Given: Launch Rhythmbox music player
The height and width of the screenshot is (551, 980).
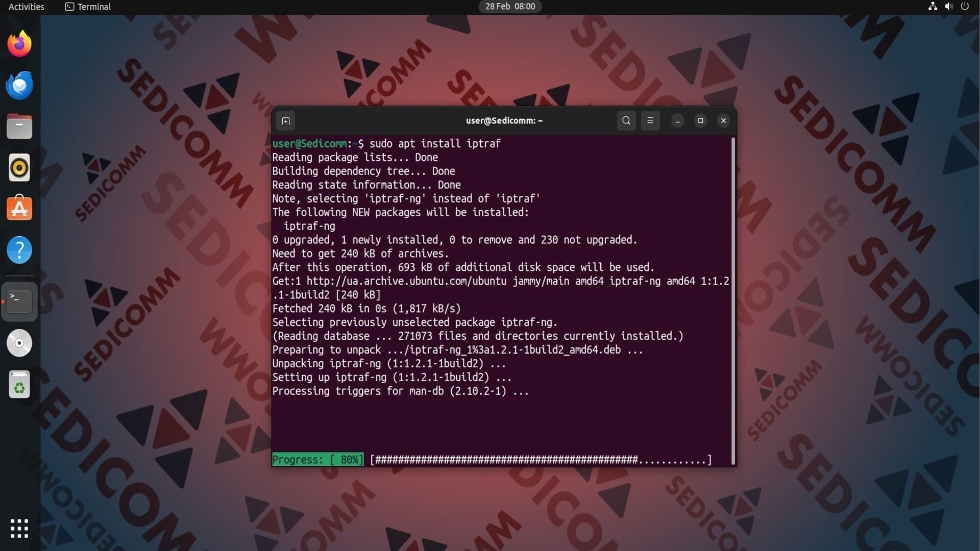Looking at the screenshot, I should click(x=19, y=168).
